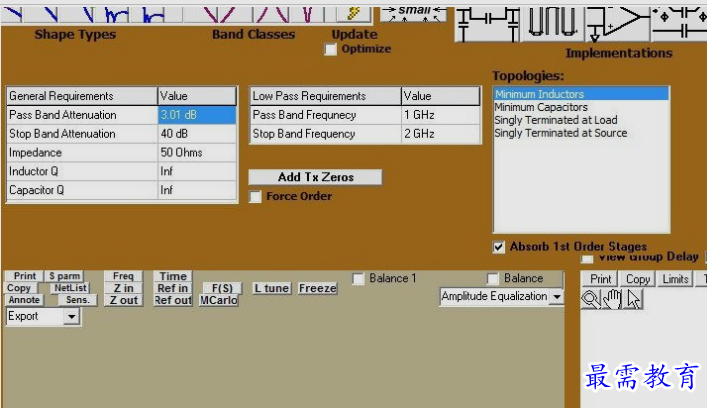
Task: Click the Time button
Action: [173, 276]
